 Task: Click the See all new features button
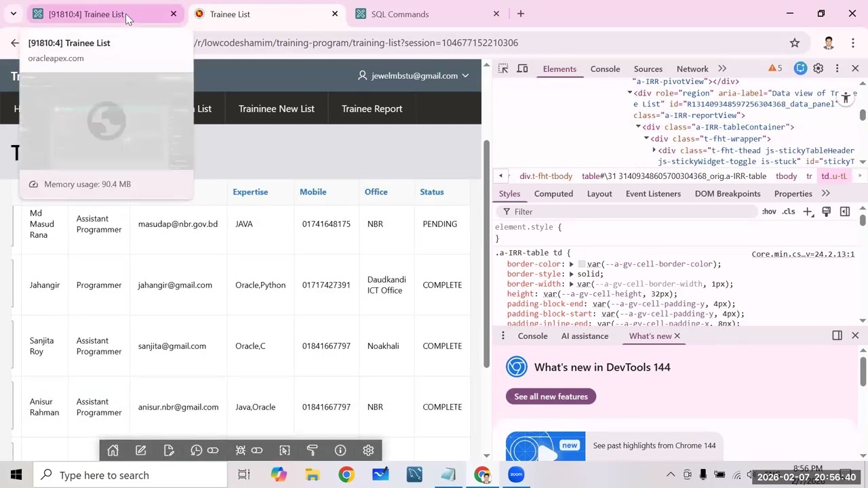(551, 396)
